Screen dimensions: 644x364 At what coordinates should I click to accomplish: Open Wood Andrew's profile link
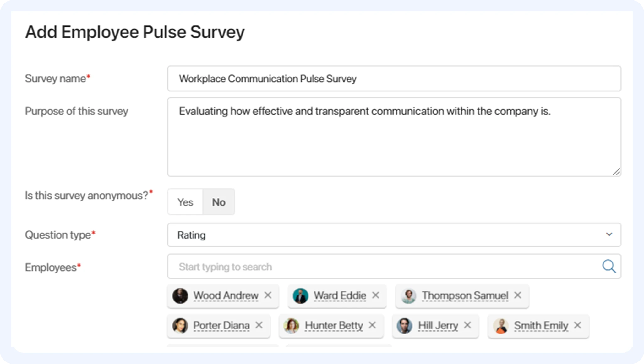pyautogui.click(x=226, y=295)
